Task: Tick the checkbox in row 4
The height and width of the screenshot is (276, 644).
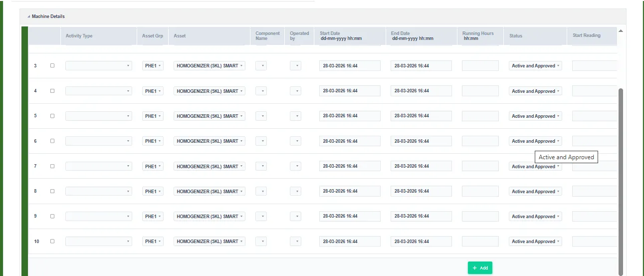Action: 52,91
